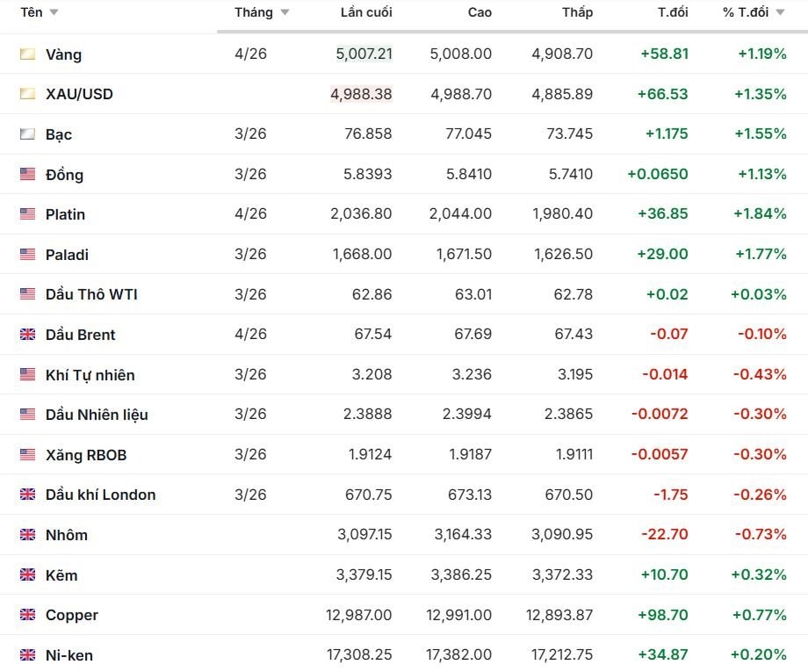Select the Cao column header

tap(480, 12)
